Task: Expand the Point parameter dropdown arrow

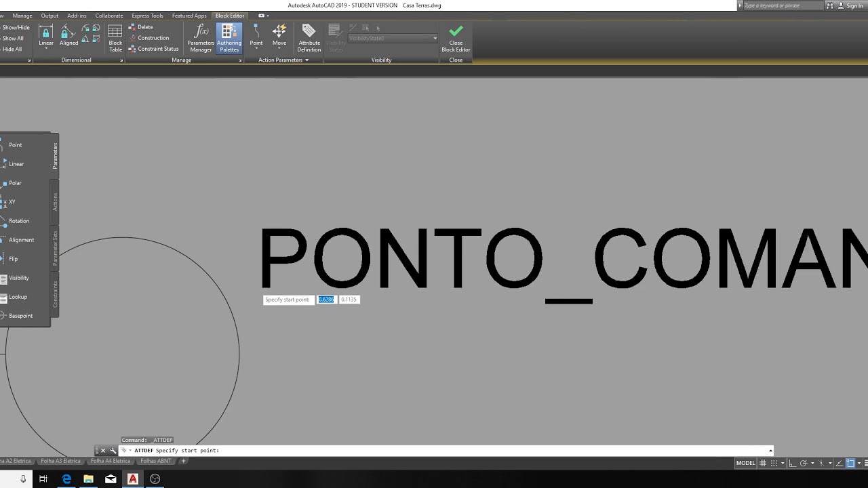Action: coord(256,49)
